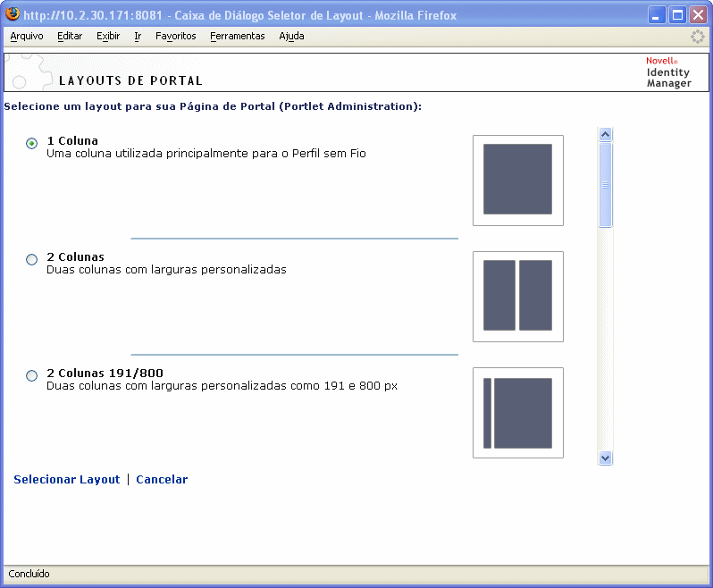Click the narrow-left 191/800 layout thumbnail

coord(518,413)
